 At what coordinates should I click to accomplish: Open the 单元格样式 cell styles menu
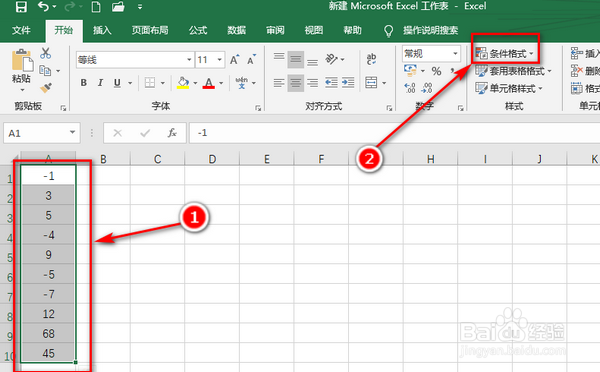point(509,88)
